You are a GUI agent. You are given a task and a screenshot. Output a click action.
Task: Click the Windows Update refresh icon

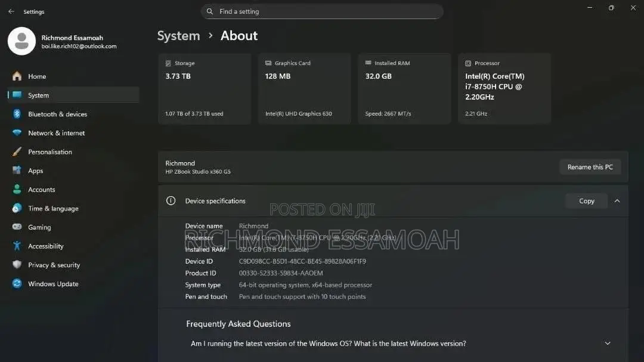tap(17, 283)
